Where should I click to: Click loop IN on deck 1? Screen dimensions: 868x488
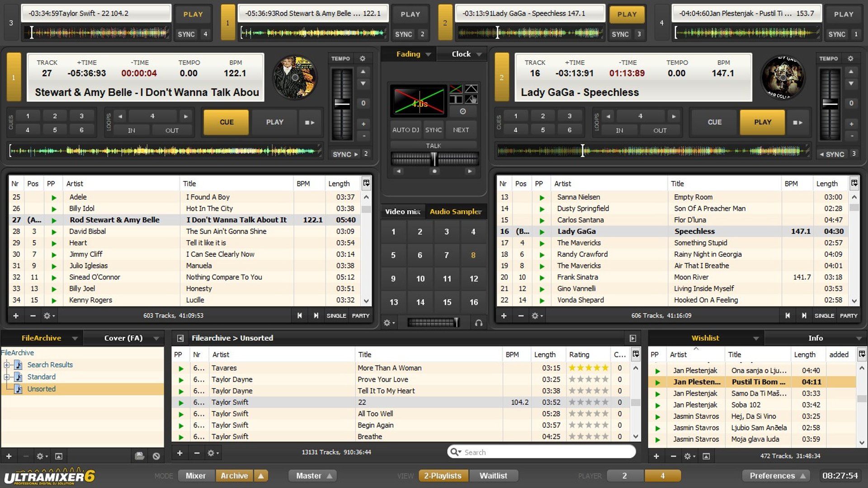pyautogui.click(x=131, y=130)
